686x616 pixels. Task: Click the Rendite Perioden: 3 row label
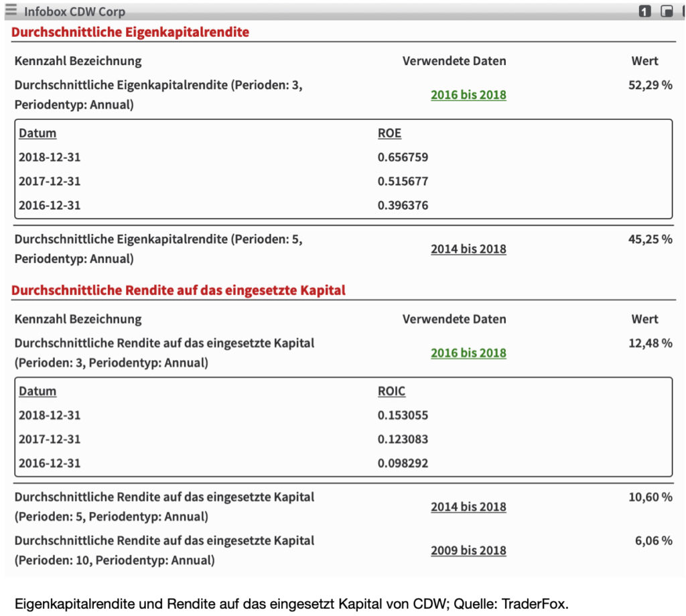coord(165,353)
